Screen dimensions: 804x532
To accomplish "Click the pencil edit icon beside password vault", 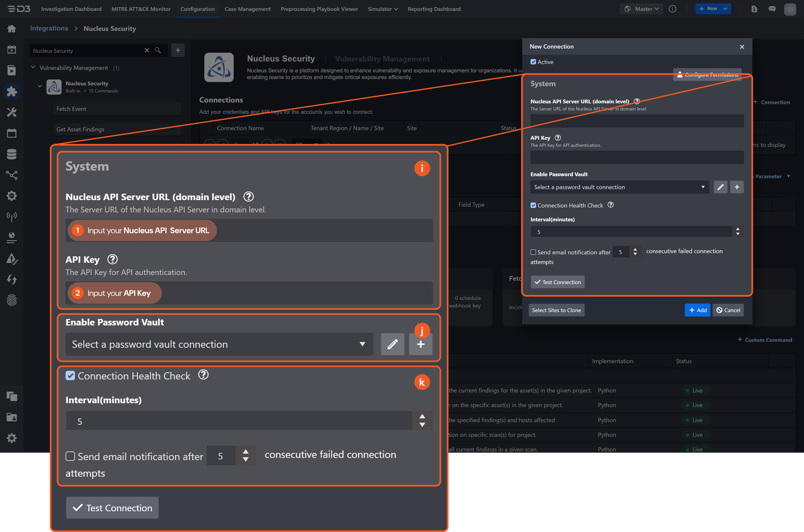I will pyautogui.click(x=720, y=187).
